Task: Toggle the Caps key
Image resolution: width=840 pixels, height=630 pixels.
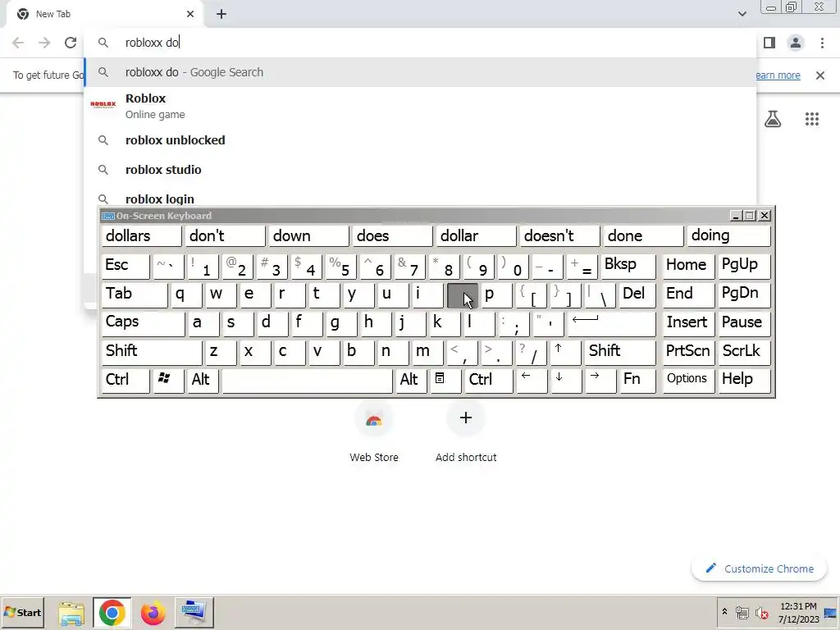Action: click(x=143, y=323)
